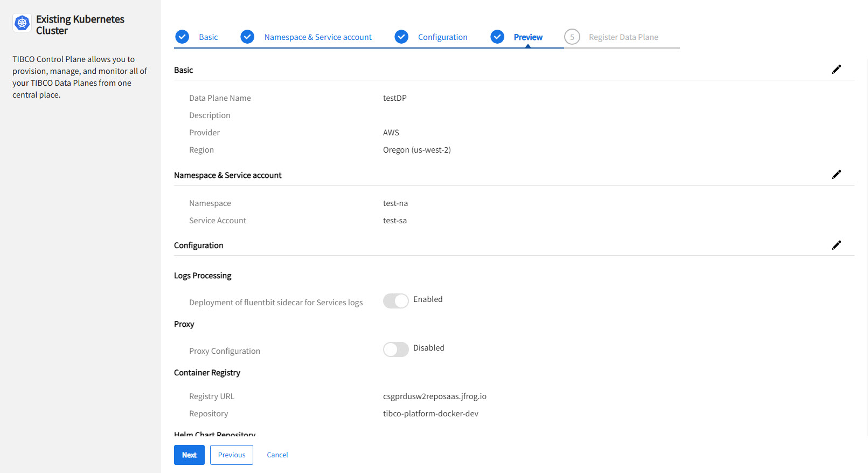
Task: Open Namespace & Service account tab
Action: 318,37
